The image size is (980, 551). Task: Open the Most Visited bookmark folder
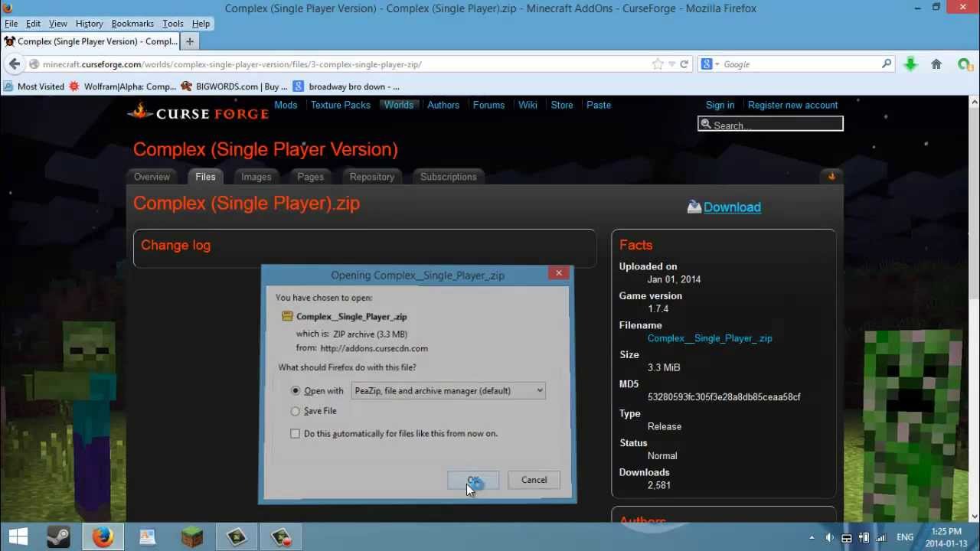[x=34, y=86]
